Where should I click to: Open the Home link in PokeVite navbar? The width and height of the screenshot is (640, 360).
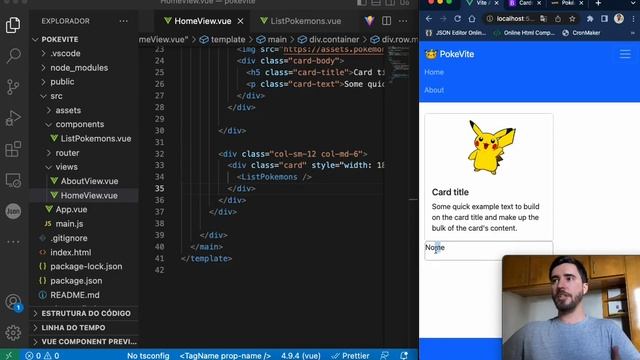coord(434,72)
